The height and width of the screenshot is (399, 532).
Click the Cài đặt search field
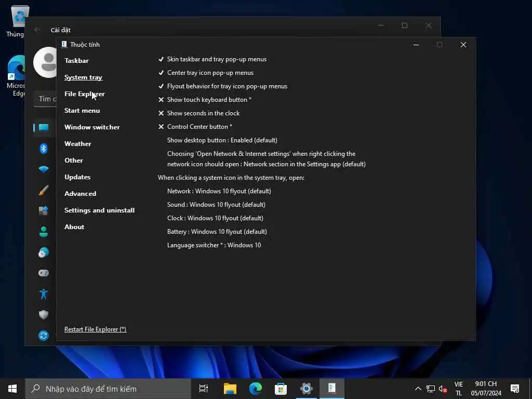[46, 99]
